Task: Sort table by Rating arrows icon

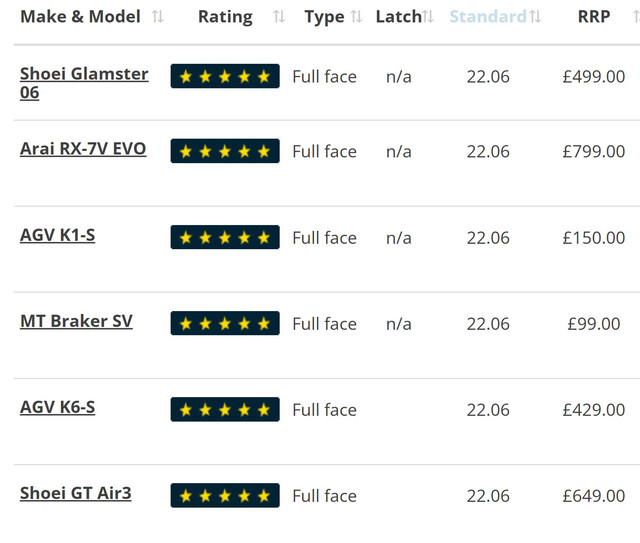Action: click(279, 17)
